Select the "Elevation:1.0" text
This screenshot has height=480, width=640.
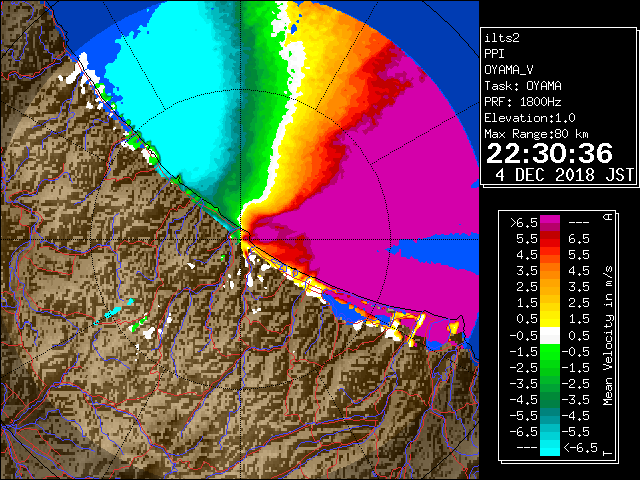[x=530, y=118]
